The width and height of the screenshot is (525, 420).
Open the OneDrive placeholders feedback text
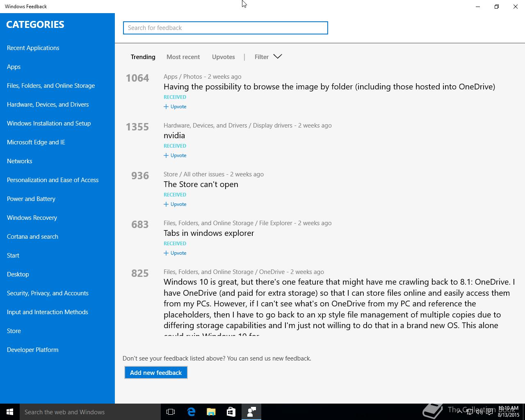[x=339, y=307]
